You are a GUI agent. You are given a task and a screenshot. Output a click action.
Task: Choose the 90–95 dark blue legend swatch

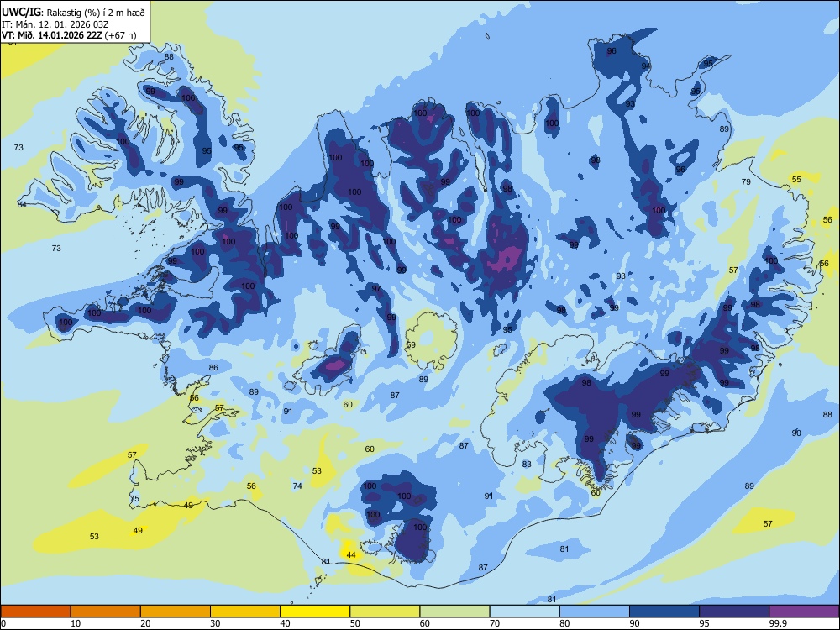pos(664,612)
